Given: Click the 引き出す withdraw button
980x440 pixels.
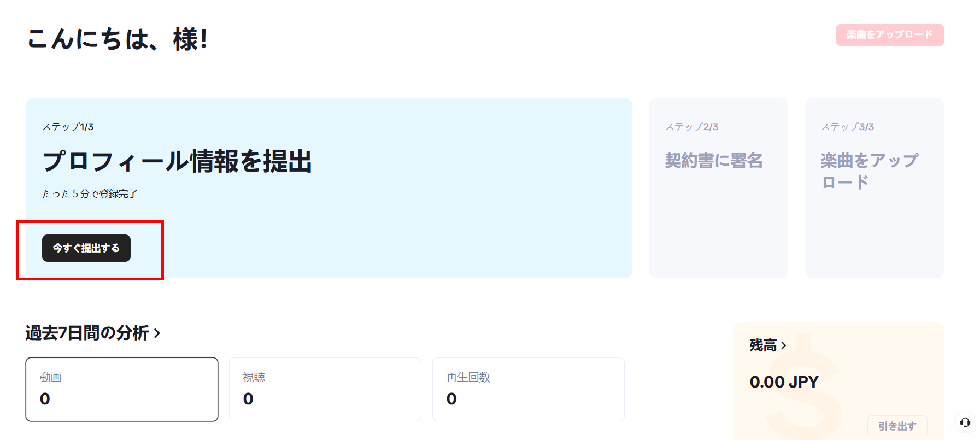Looking at the screenshot, I should pyautogui.click(x=897, y=426).
